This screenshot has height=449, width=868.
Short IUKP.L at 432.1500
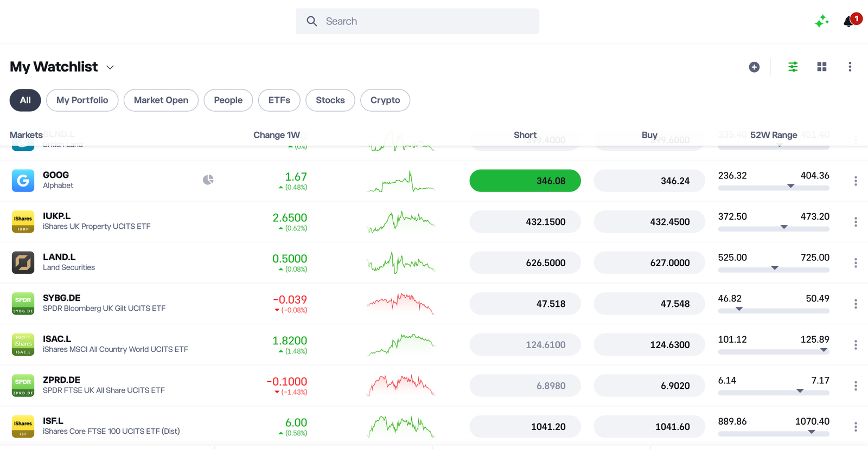pos(525,222)
